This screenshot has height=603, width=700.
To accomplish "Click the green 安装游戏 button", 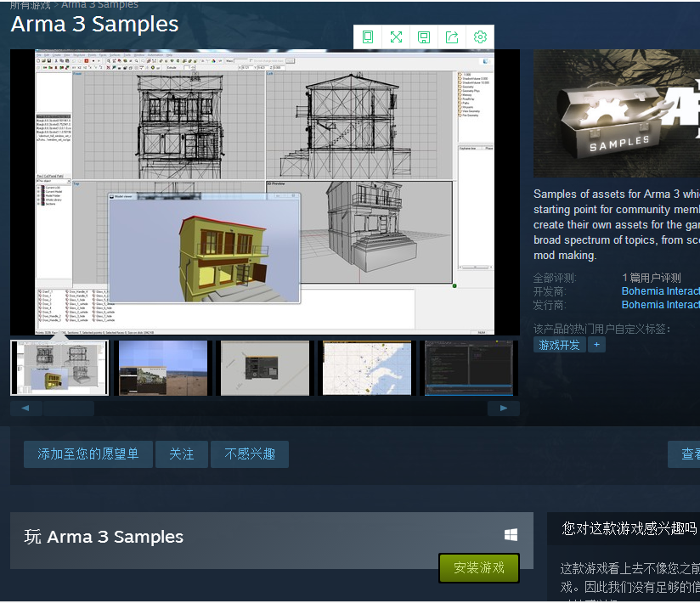I will tap(479, 567).
